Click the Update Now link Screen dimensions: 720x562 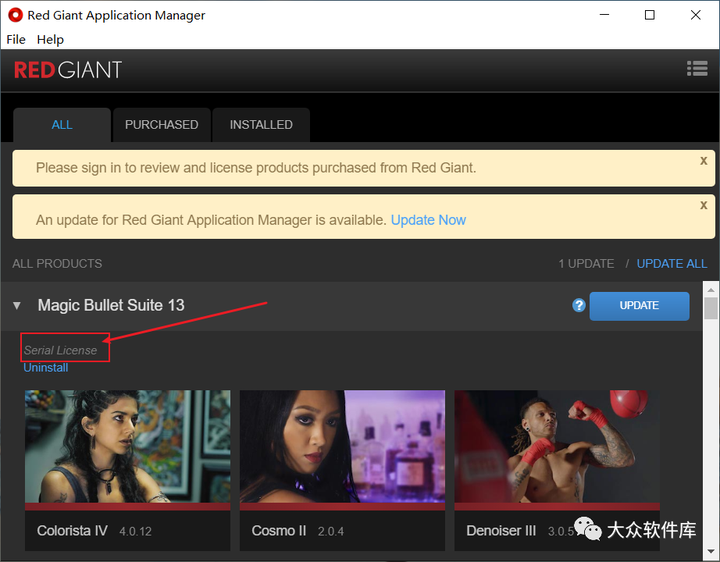coord(428,220)
